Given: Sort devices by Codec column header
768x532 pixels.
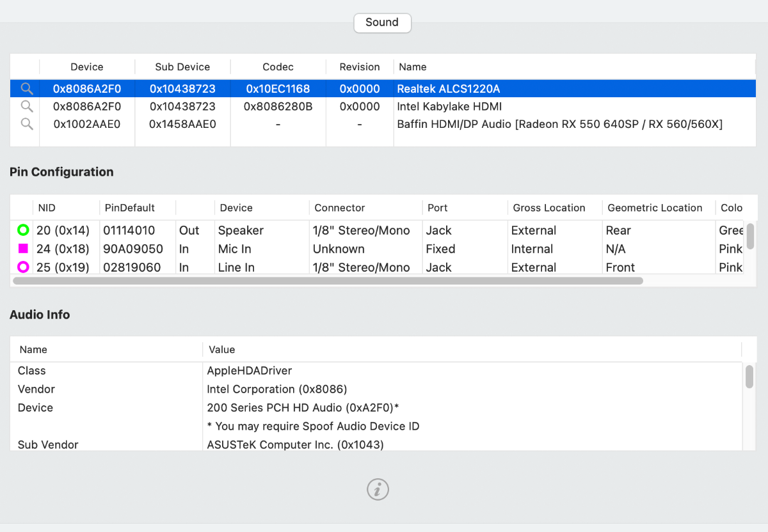Looking at the screenshot, I should tap(278, 66).
